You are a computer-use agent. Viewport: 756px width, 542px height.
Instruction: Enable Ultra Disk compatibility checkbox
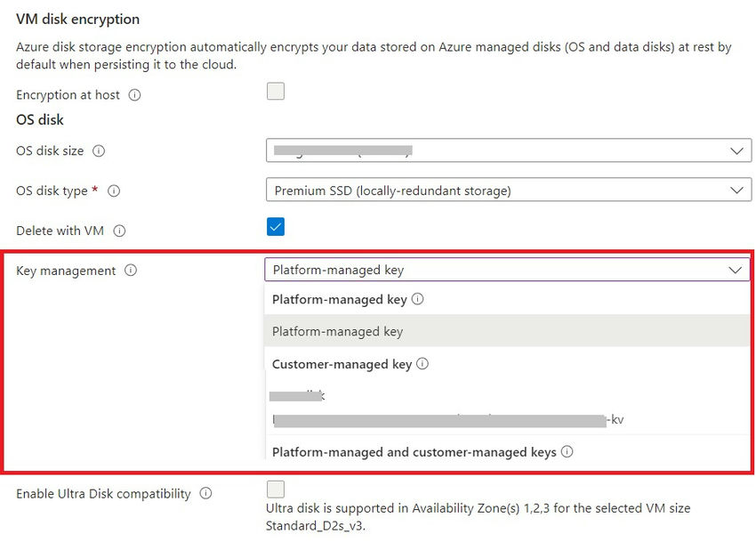275,489
